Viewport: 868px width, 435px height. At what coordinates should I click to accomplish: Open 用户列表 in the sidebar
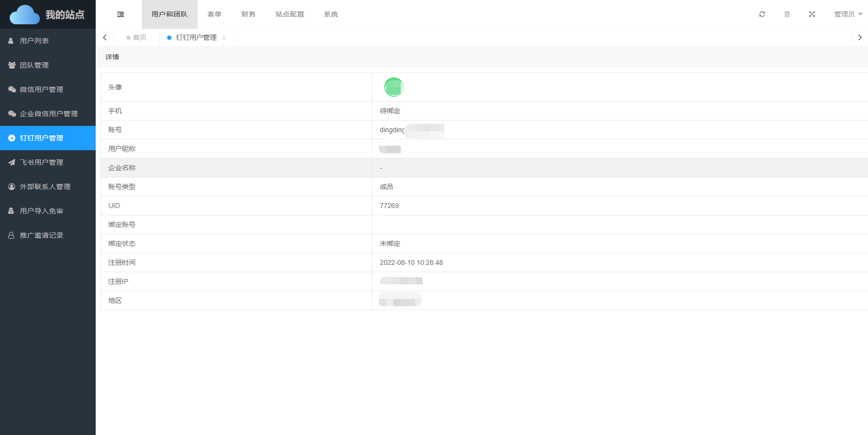coord(34,41)
